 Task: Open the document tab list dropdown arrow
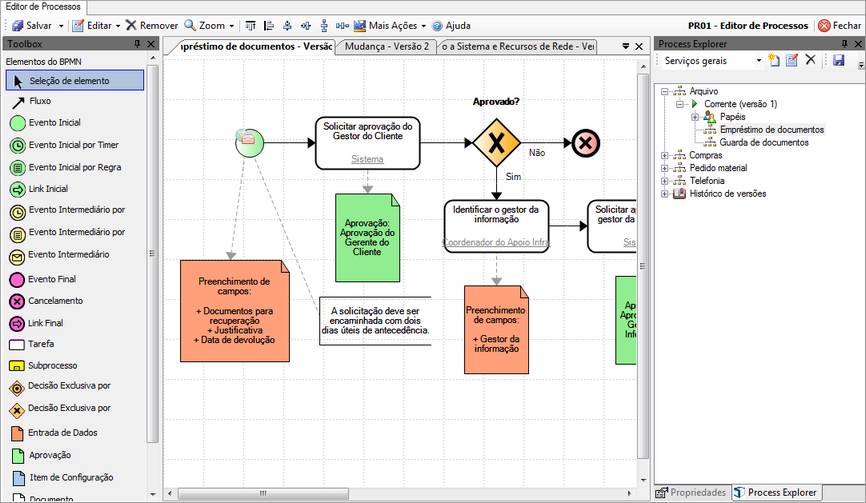[x=626, y=46]
